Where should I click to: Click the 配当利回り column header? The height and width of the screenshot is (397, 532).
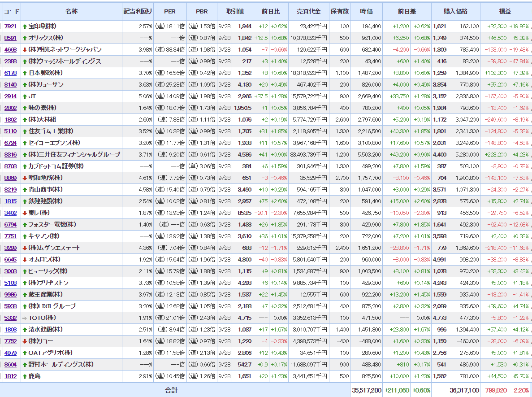[138, 11]
